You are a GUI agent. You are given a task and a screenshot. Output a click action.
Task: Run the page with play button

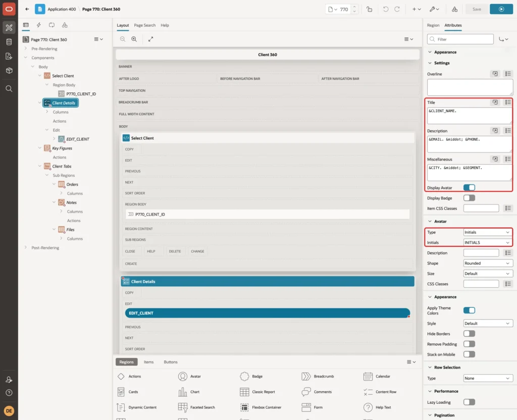click(501, 9)
